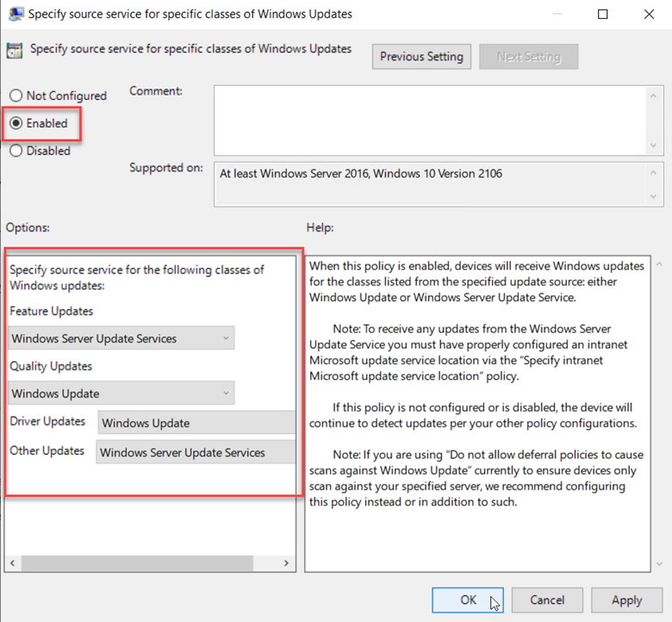
Task: Click Help pane scroll down arrow
Action: pos(659,564)
